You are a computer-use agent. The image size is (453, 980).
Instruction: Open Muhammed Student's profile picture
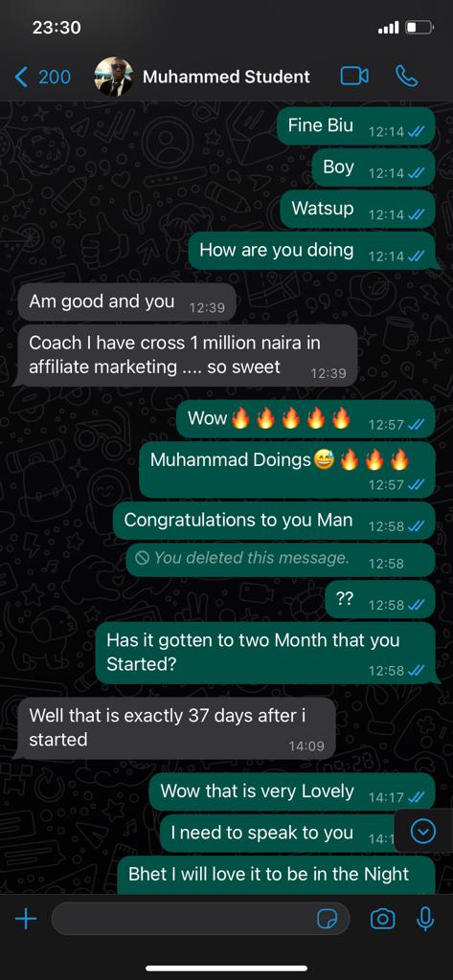(x=113, y=77)
